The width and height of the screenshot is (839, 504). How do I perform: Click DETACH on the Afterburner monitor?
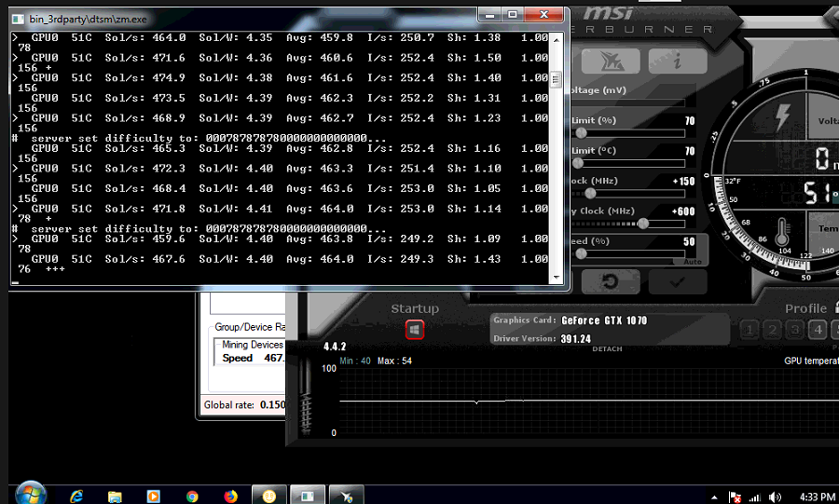click(607, 349)
